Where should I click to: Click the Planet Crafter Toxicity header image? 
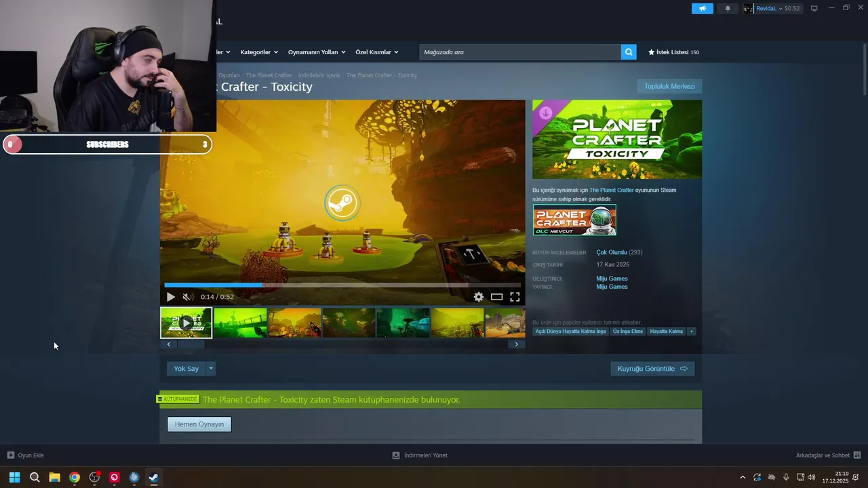(x=617, y=140)
